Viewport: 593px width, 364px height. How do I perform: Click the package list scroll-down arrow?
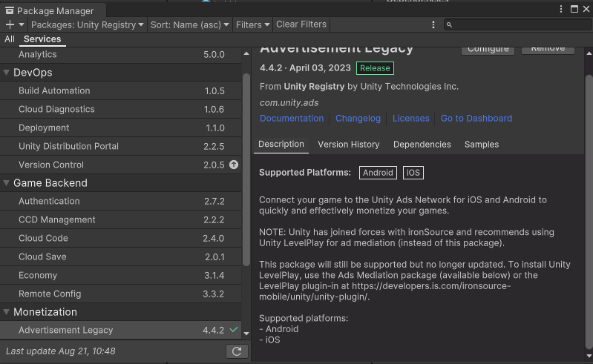(246, 334)
